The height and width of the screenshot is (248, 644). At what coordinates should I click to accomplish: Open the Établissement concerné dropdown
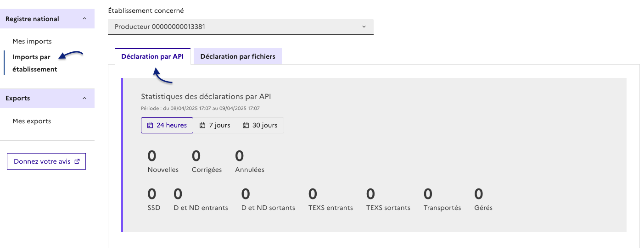click(241, 27)
